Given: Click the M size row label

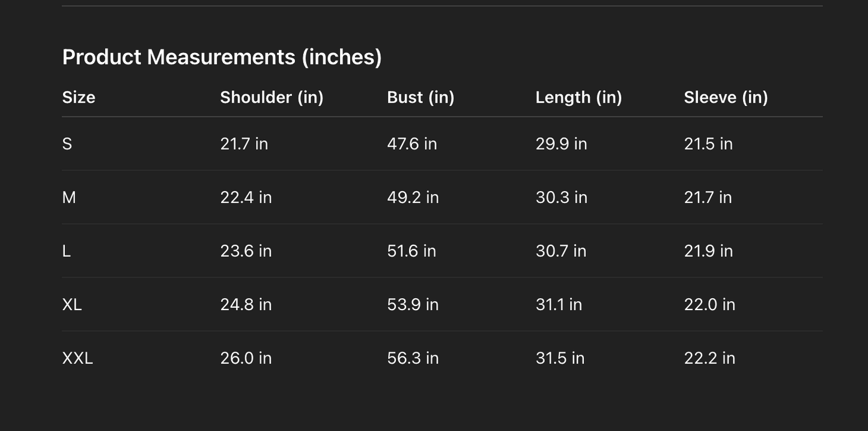Looking at the screenshot, I should click(x=69, y=198).
